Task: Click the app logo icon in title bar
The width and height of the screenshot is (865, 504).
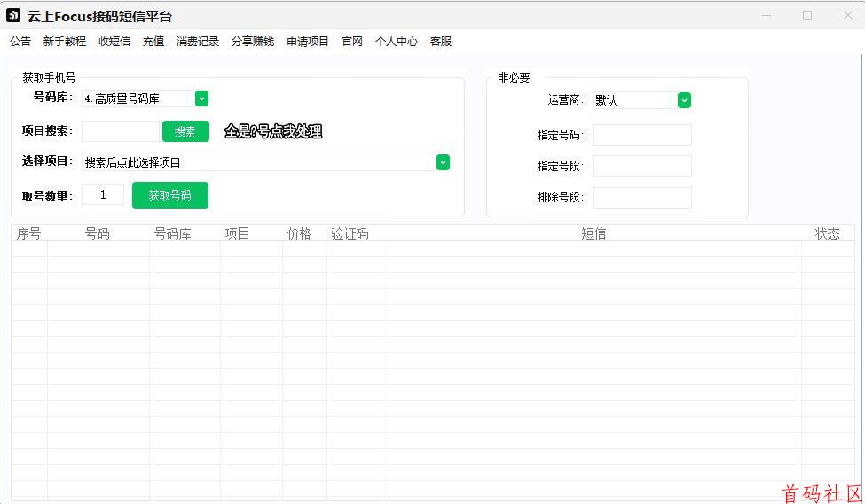Action: [13, 15]
